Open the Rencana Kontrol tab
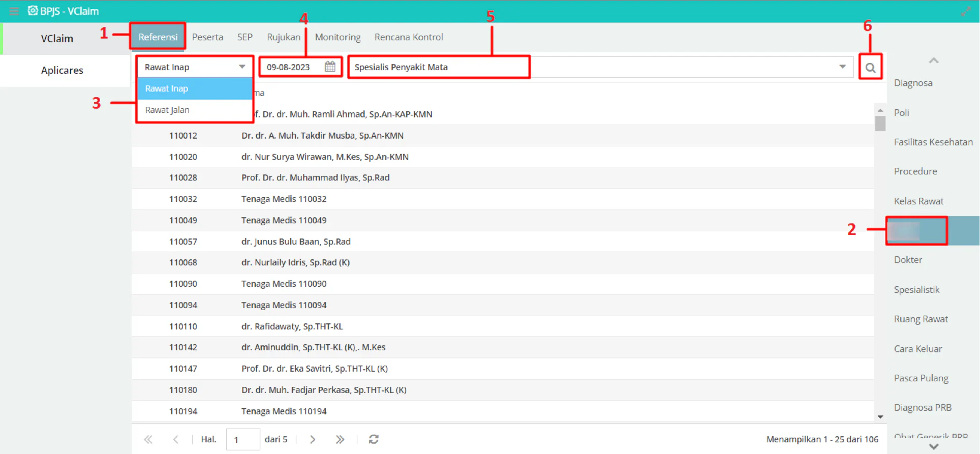The height and width of the screenshot is (454, 980). coord(409,37)
